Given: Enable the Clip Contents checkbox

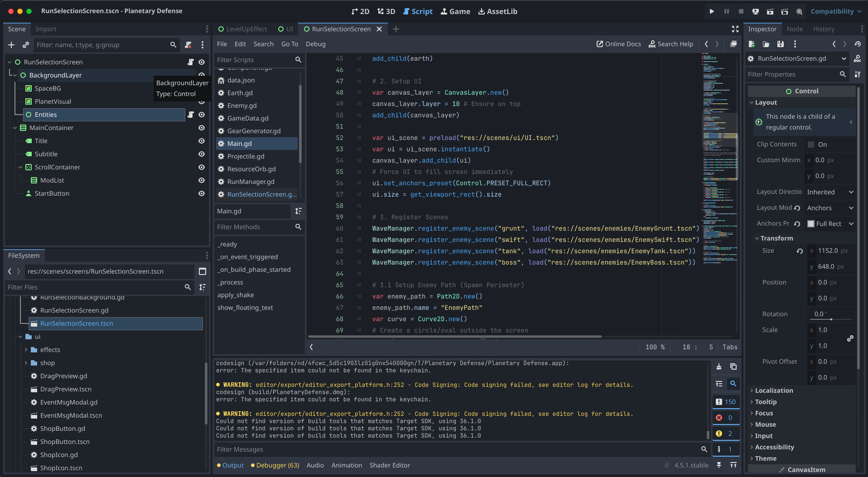Looking at the screenshot, I should tap(811, 145).
